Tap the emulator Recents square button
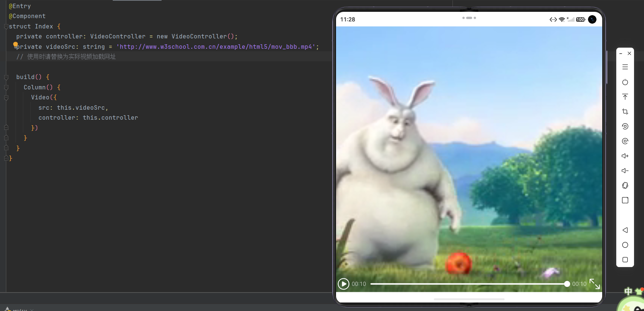The width and height of the screenshot is (644, 311). click(625, 260)
